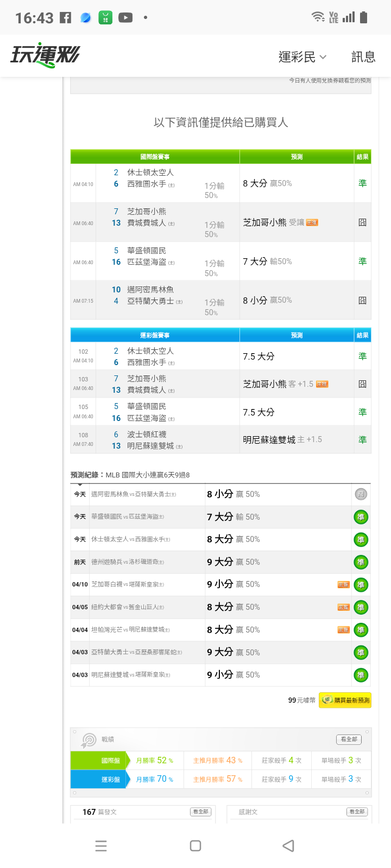Click the 波士頓紅襪 team name in 運彩盤

coord(147,435)
